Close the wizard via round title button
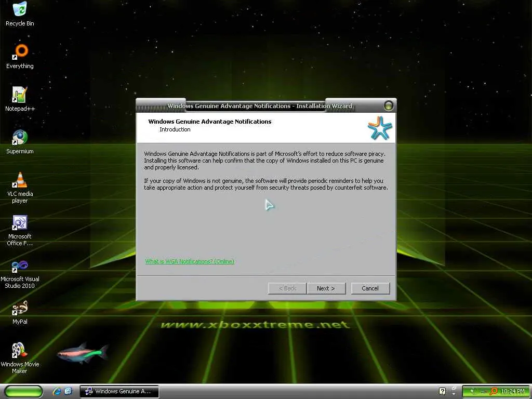The height and width of the screenshot is (399, 532). click(x=389, y=106)
